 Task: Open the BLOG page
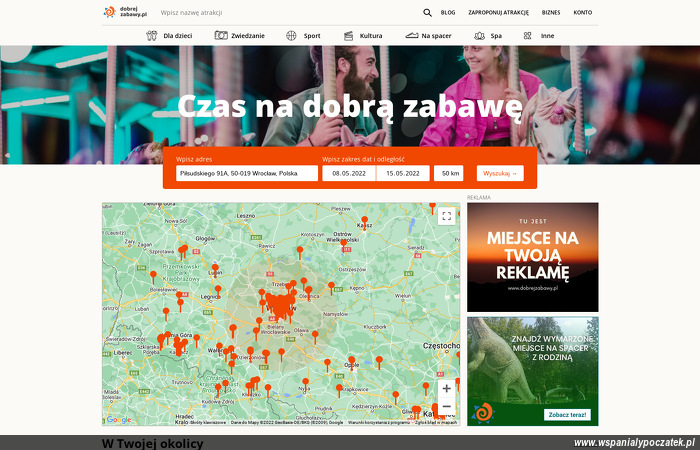coord(448,12)
